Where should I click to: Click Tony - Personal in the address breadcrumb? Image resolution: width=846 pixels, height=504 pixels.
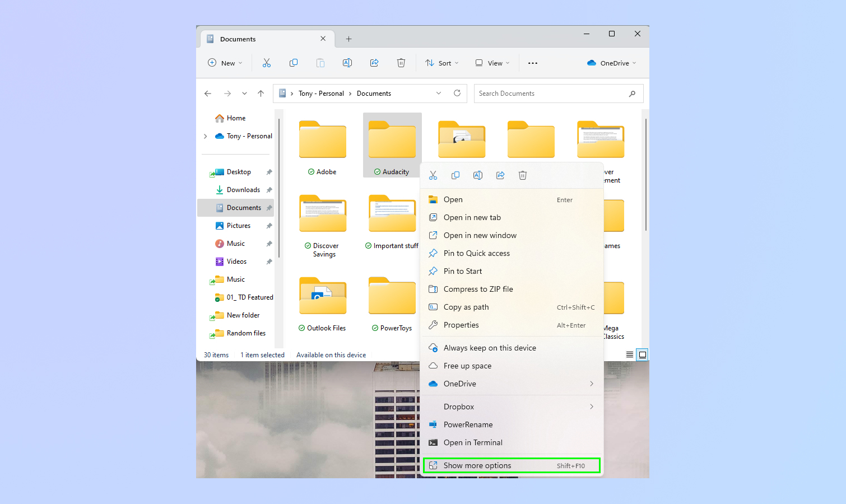pyautogui.click(x=321, y=94)
